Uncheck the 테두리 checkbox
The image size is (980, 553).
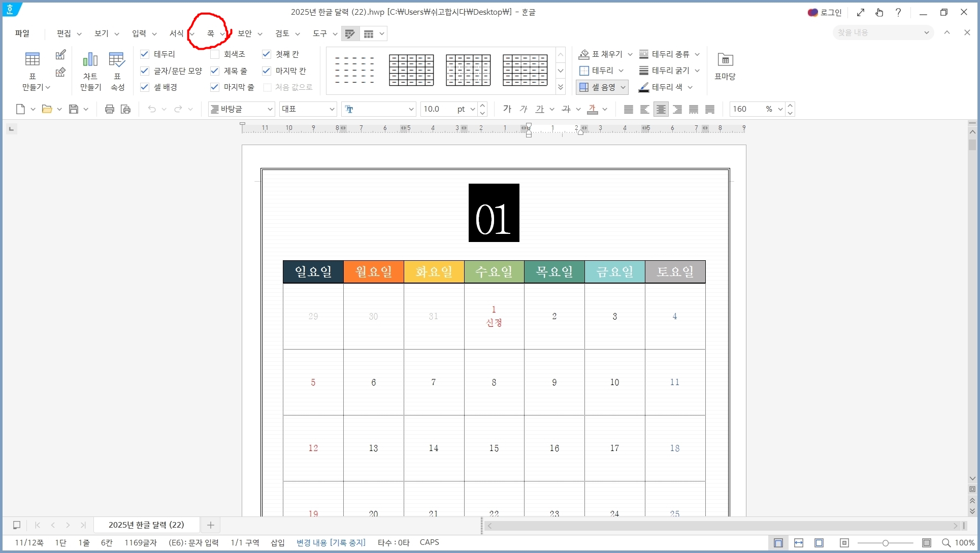pos(145,54)
